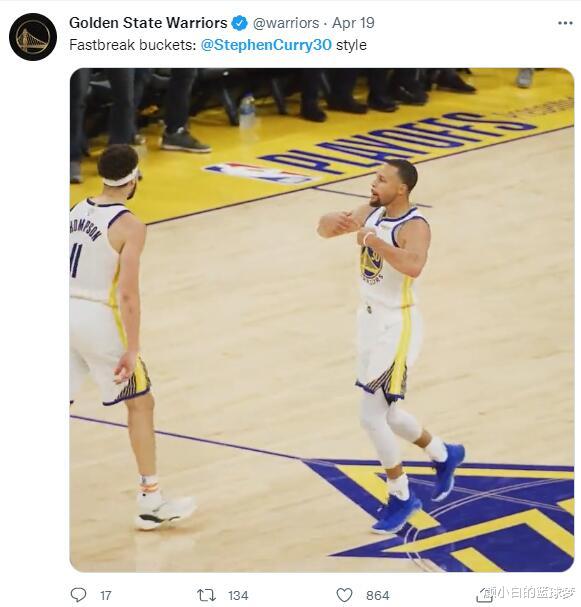
Task: Click the reply count 17
Action: click(106, 595)
